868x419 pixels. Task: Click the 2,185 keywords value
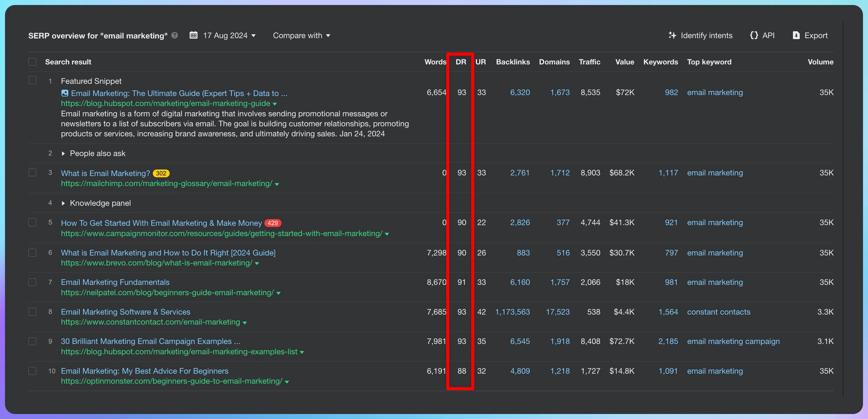668,341
